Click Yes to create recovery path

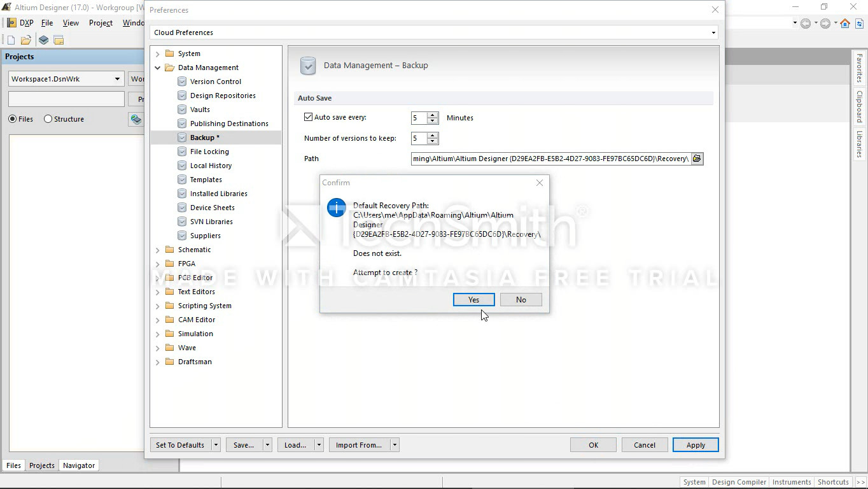[x=473, y=300]
